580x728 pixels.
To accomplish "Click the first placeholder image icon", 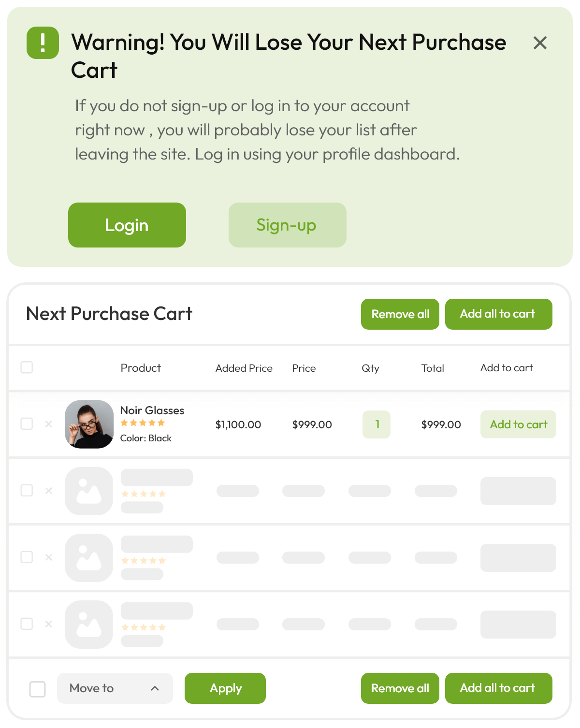I will pyautogui.click(x=89, y=491).
